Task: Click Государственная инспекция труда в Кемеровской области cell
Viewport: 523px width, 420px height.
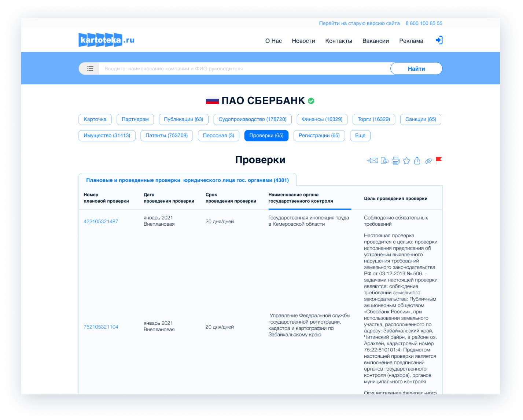Action: click(x=309, y=221)
